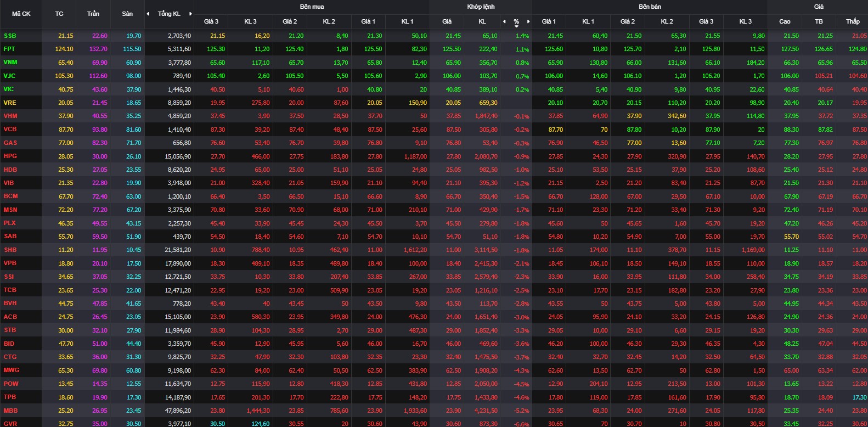Select the BID ticker

pyautogui.click(x=9, y=344)
